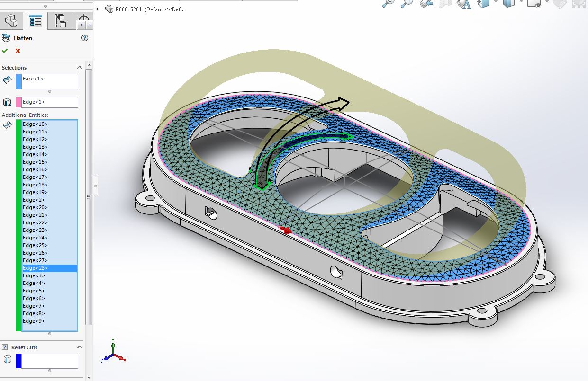Click Zoom to Area tool

(407, 3)
